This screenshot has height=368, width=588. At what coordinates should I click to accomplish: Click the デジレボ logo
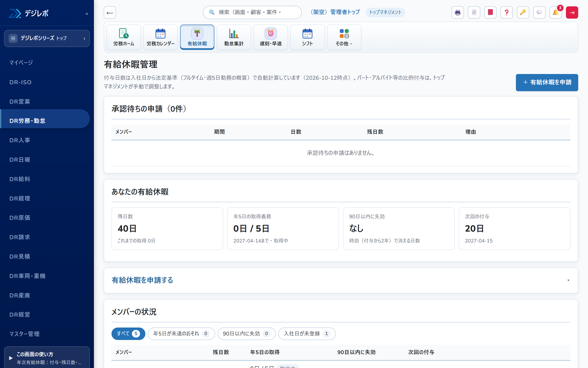pos(29,13)
